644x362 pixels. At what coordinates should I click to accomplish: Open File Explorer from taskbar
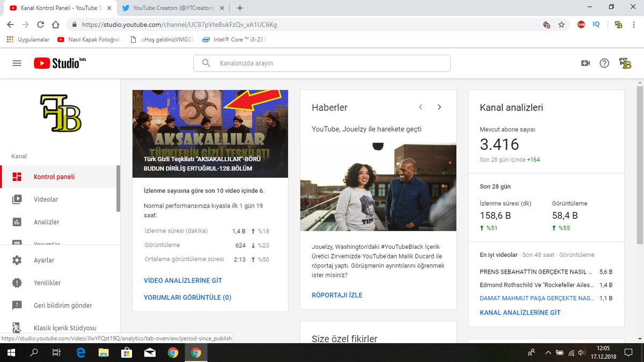104,352
